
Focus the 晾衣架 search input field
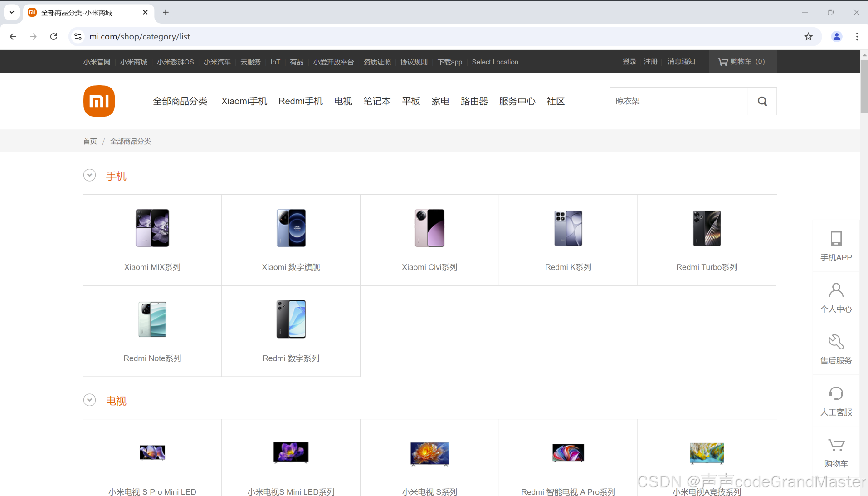(679, 101)
